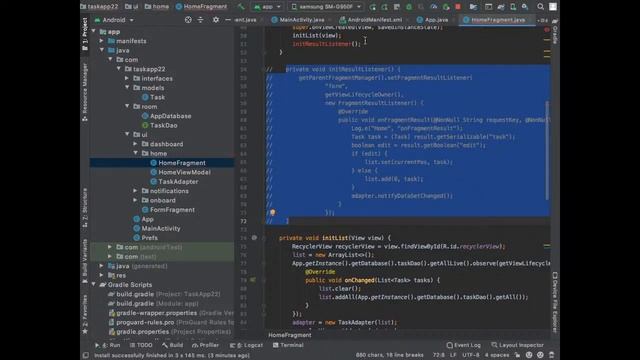Viewport: 640px width, 360px height.
Task: Click the tool windows quick-access icon in the status bar
Action: pyautogui.click(x=86, y=355)
